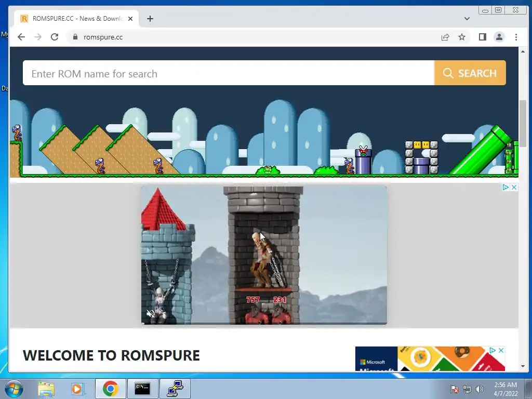Screen dimensions: 532x399
Task: Close the ROMSPURE.CC tab
Action: click(x=130, y=19)
